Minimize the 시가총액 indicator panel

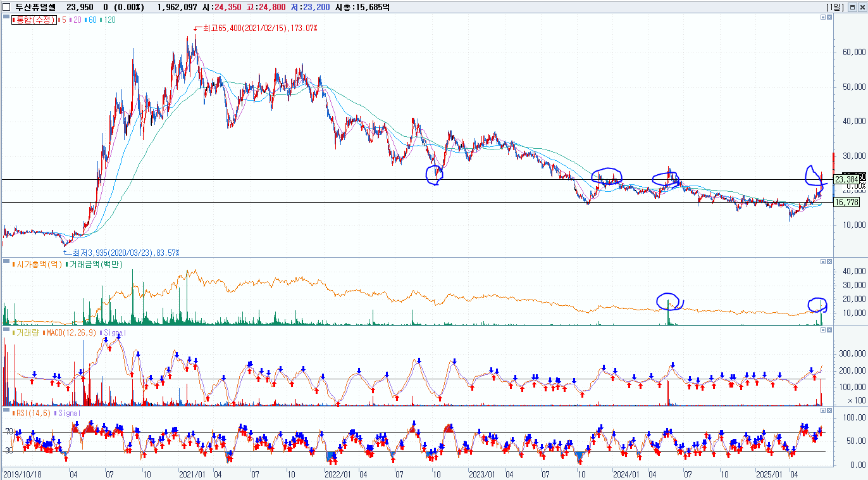pyautogui.click(x=823, y=261)
